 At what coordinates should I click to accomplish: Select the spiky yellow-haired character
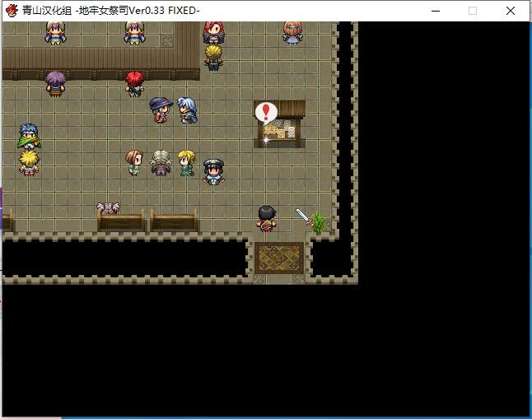point(29,162)
